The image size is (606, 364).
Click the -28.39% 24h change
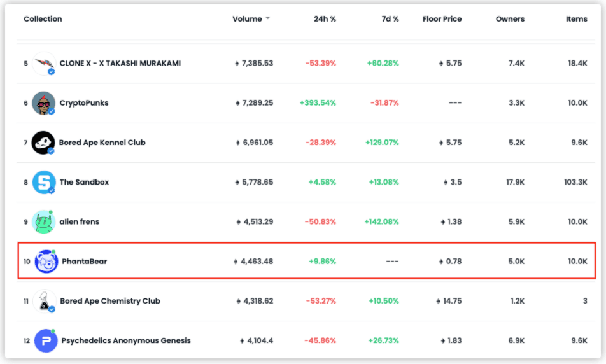click(x=320, y=143)
